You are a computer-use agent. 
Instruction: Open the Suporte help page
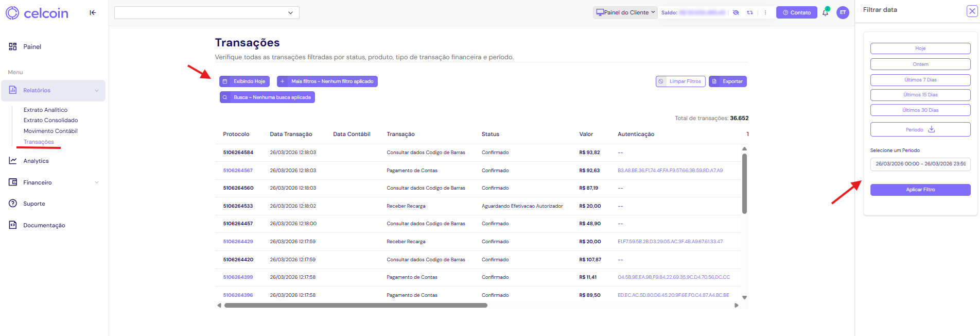pos(34,204)
